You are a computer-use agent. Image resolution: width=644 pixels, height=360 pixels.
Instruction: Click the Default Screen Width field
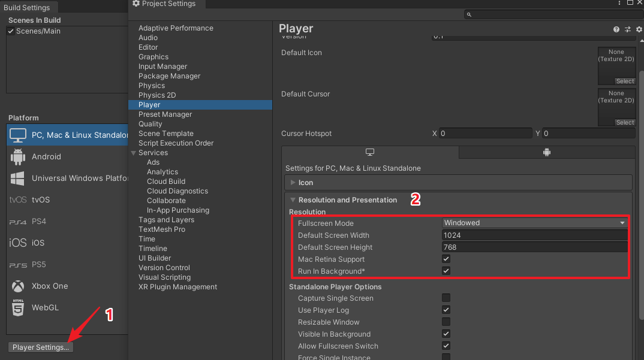point(535,235)
